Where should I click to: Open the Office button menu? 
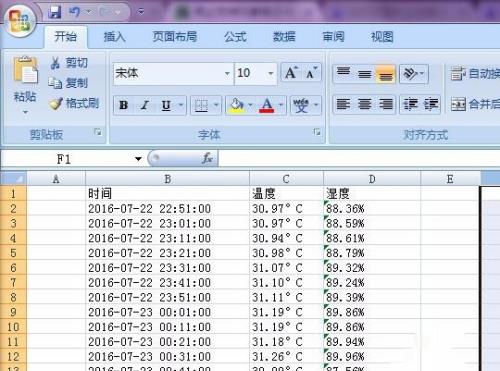(x=19, y=21)
